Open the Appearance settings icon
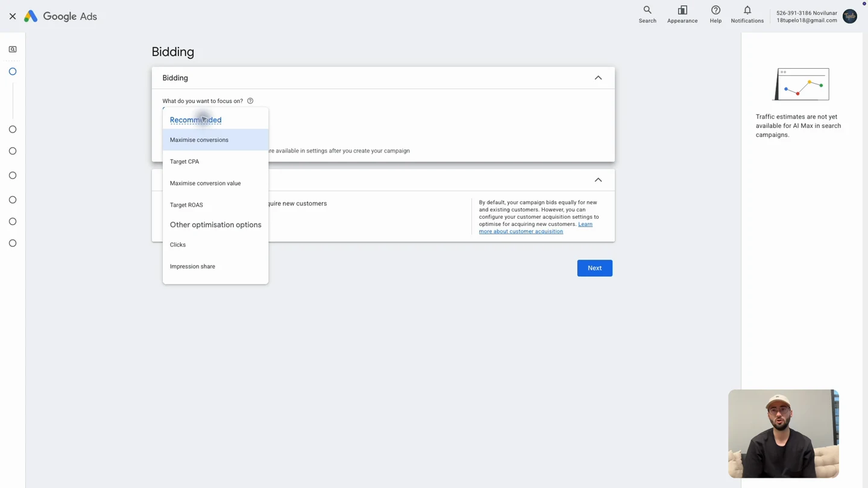 point(682,14)
